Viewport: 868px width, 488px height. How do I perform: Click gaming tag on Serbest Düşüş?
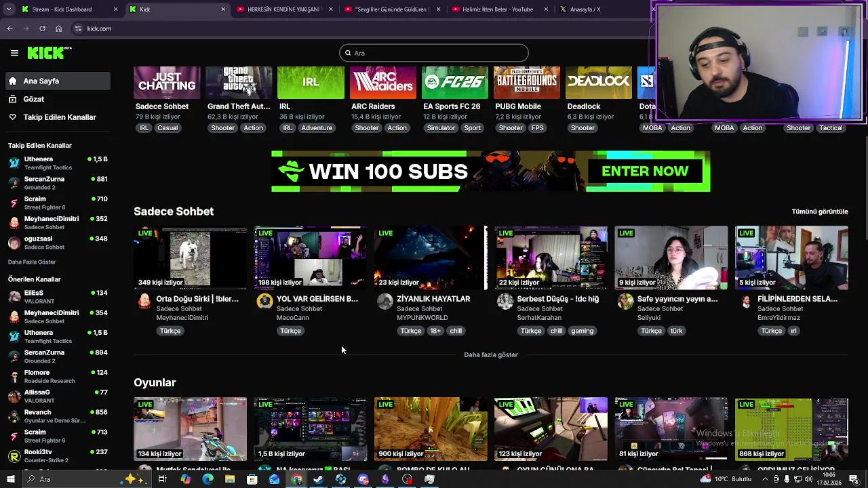click(582, 331)
